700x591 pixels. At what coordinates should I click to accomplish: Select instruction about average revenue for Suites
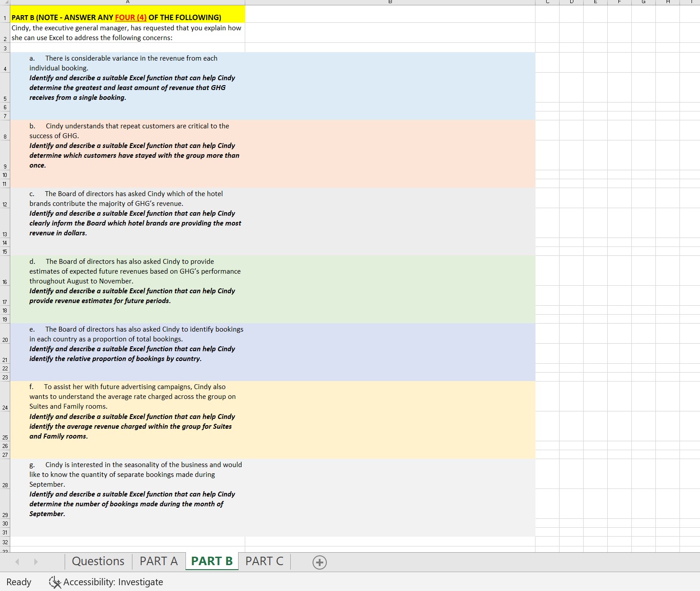[x=128, y=426]
